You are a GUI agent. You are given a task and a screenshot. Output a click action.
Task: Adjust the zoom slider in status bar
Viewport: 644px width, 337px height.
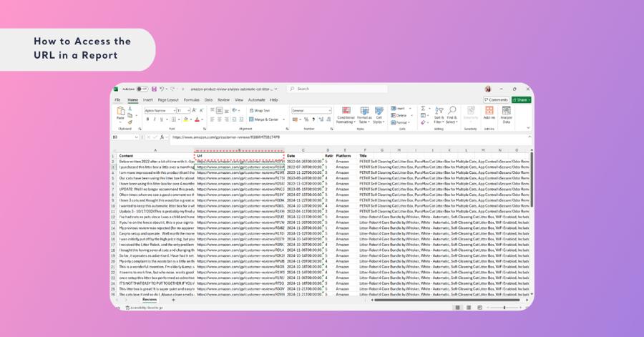pos(504,308)
